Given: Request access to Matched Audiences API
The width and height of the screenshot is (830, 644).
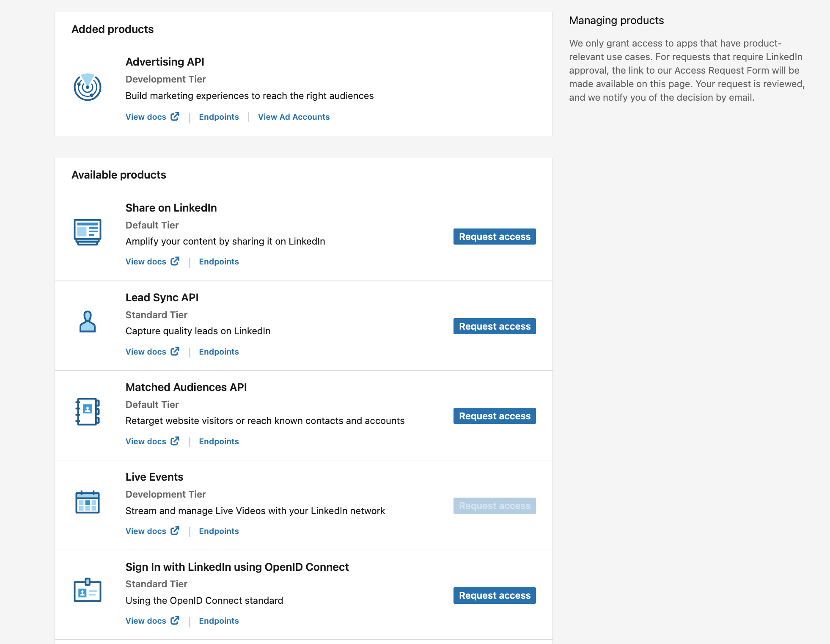Looking at the screenshot, I should [495, 416].
